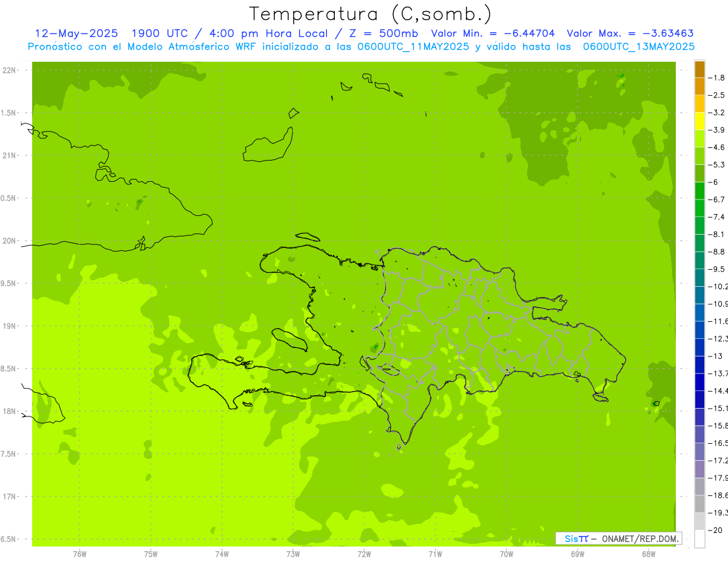Click the "-18.6" colorbar value
The height and width of the screenshot is (562, 728).
click(718, 495)
